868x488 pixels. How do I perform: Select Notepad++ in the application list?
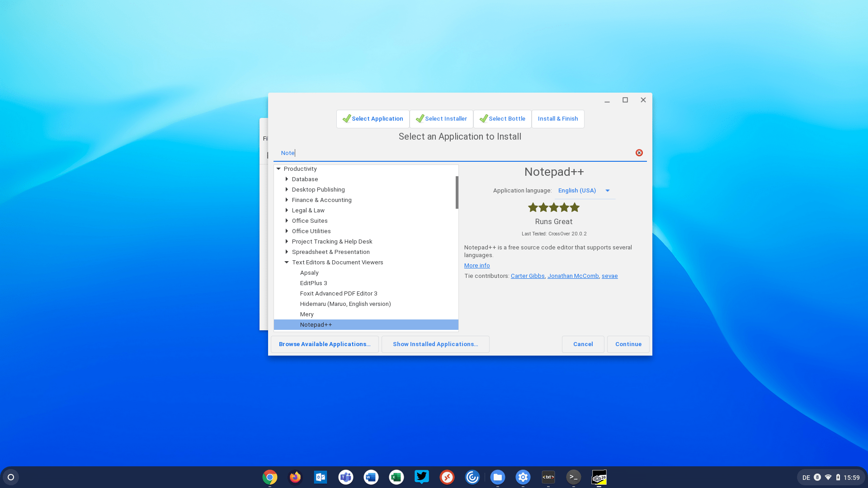pos(366,325)
